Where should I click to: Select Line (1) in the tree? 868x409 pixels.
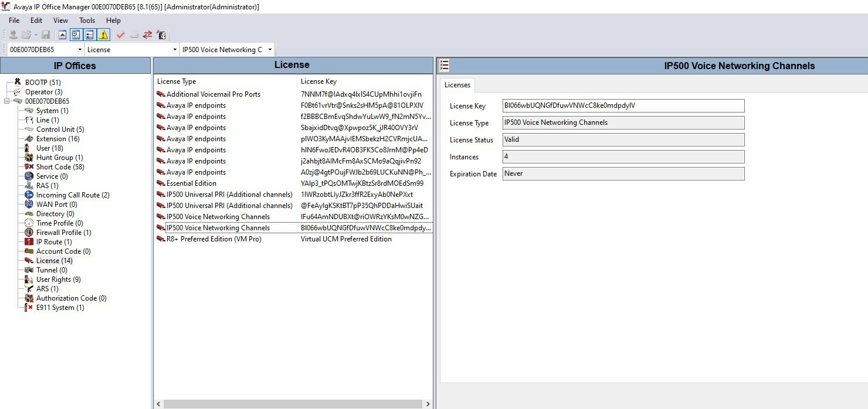click(48, 120)
